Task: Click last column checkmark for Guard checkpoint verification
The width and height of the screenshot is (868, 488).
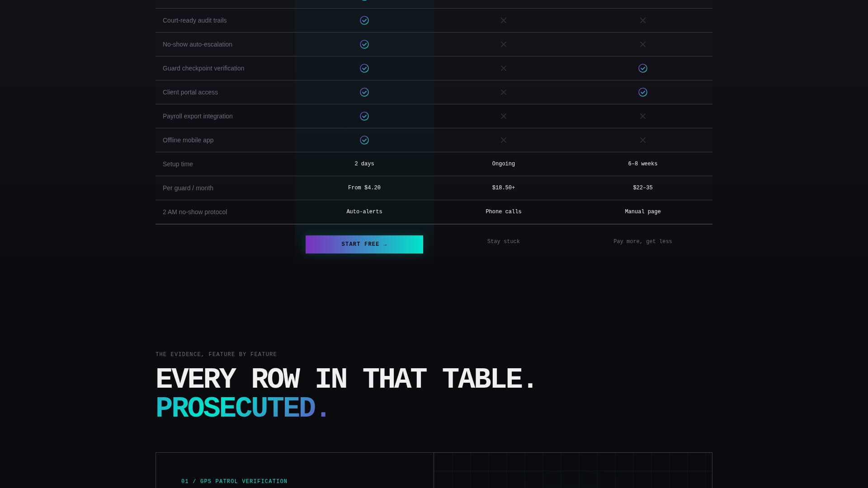Action: click(x=643, y=68)
